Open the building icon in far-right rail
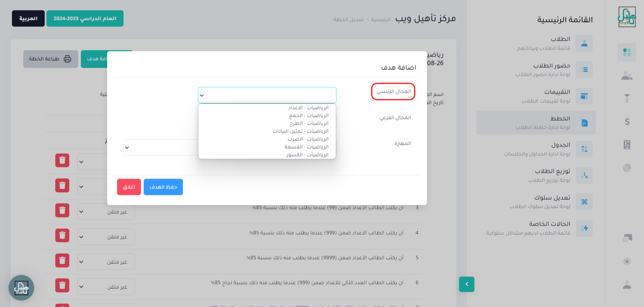 [627, 145]
